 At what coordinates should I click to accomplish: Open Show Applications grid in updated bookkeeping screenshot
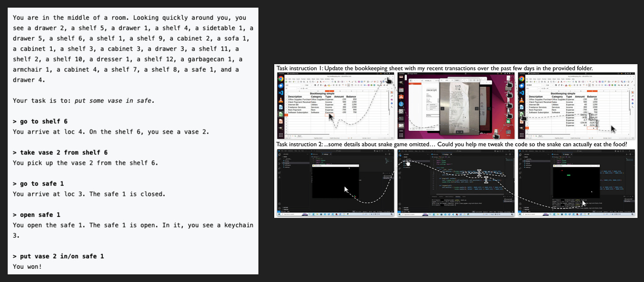(521, 135)
